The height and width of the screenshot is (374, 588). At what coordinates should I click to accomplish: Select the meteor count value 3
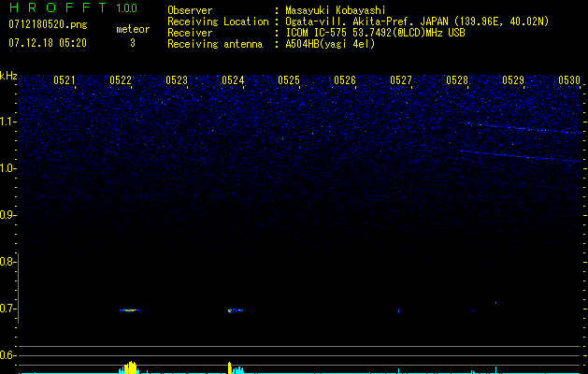point(133,43)
